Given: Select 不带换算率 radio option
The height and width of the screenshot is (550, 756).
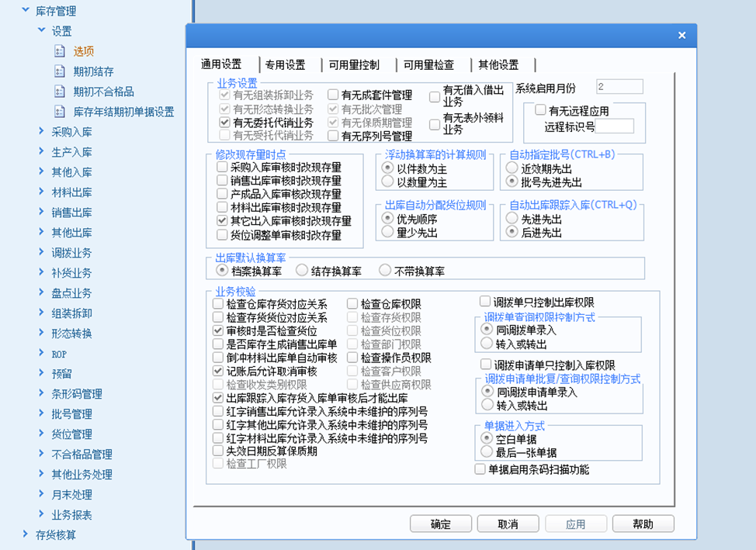Looking at the screenshot, I should (x=385, y=271).
